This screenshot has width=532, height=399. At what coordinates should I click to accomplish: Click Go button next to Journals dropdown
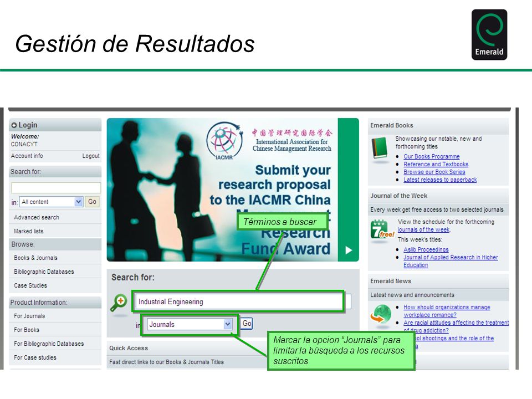tap(247, 323)
